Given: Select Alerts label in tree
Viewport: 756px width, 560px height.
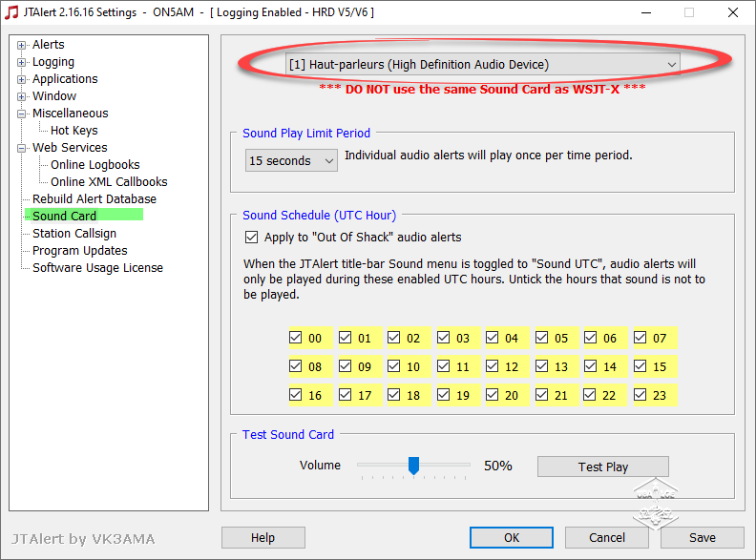Looking at the screenshot, I should pos(49,45).
